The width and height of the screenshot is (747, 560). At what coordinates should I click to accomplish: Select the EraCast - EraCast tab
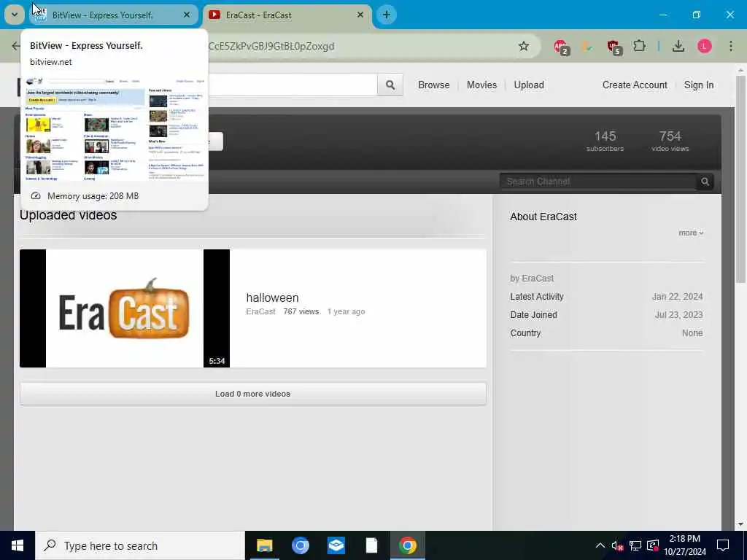tap(287, 15)
